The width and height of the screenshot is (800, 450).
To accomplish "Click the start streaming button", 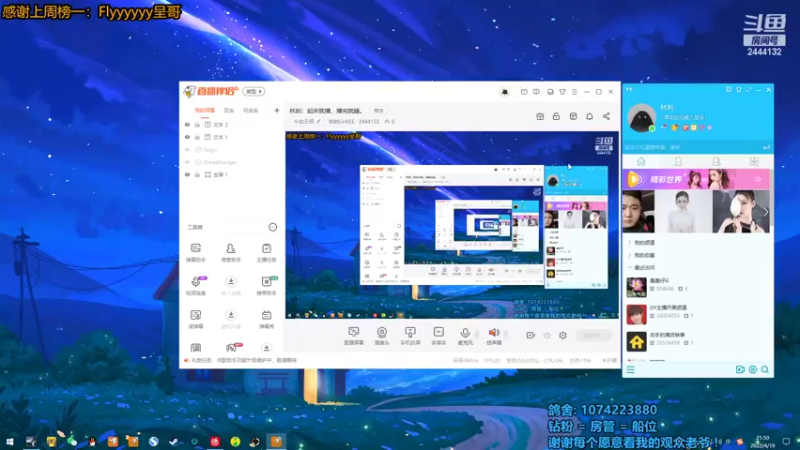I will point(593,335).
